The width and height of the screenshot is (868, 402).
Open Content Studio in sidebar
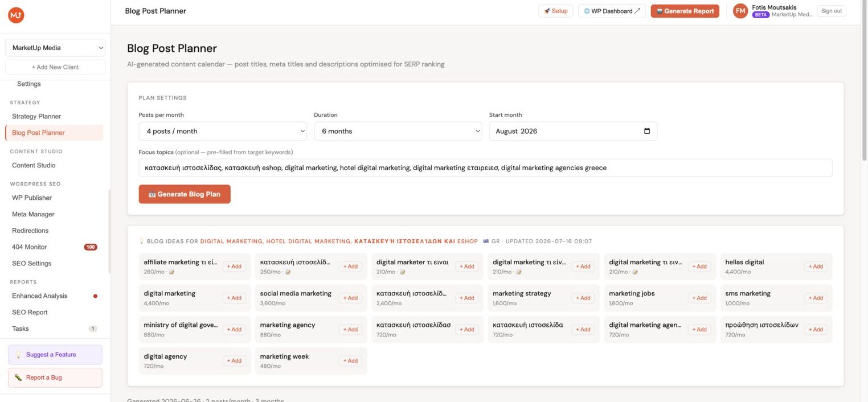coord(34,165)
